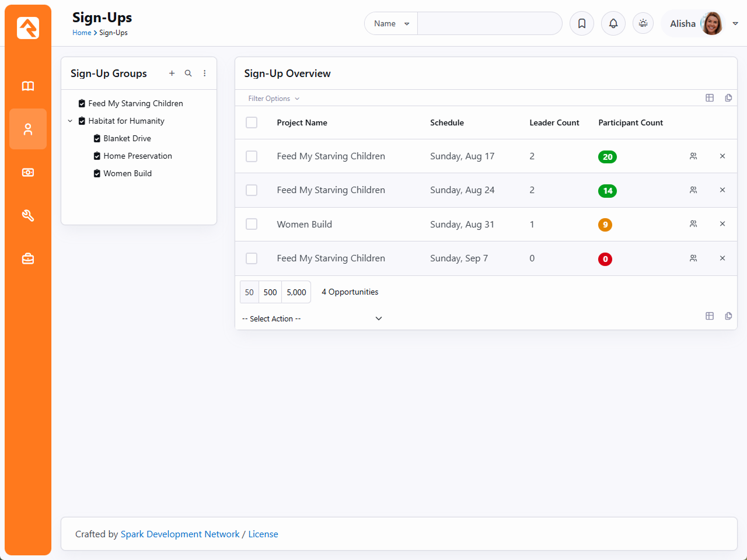Viewport: 747px width, 560px height.
Task: Open the Spark Development Network link
Action: (x=180, y=534)
